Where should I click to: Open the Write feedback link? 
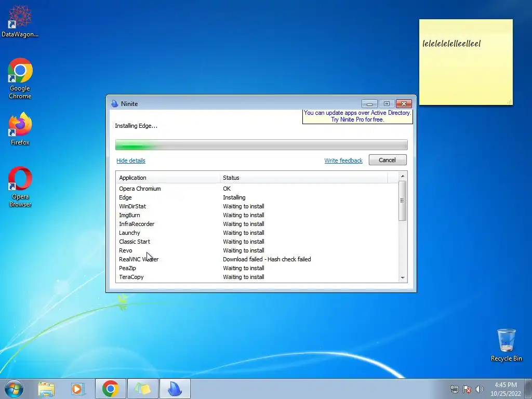(343, 161)
